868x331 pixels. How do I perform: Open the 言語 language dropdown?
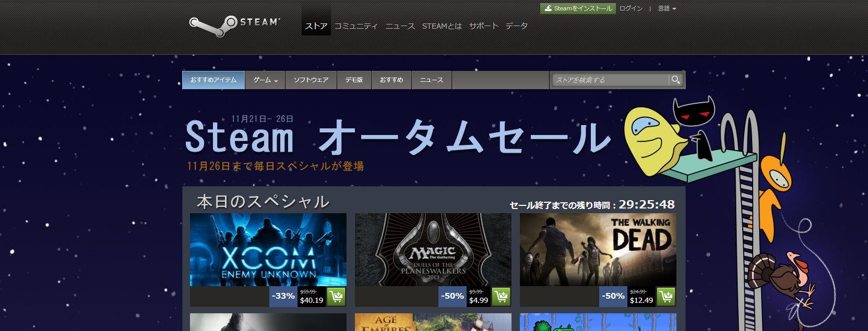[x=667, y=8]
